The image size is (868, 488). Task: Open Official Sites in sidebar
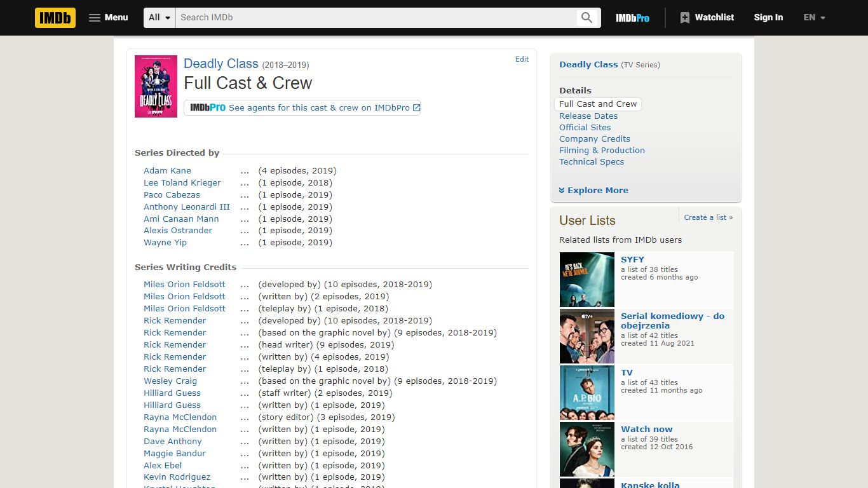(x=585, y=128)
